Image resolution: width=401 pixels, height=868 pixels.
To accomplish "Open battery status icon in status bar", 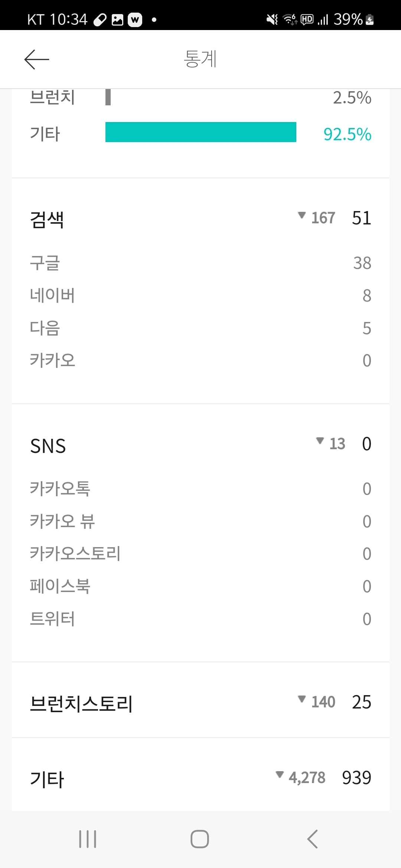I will point(369,19).
